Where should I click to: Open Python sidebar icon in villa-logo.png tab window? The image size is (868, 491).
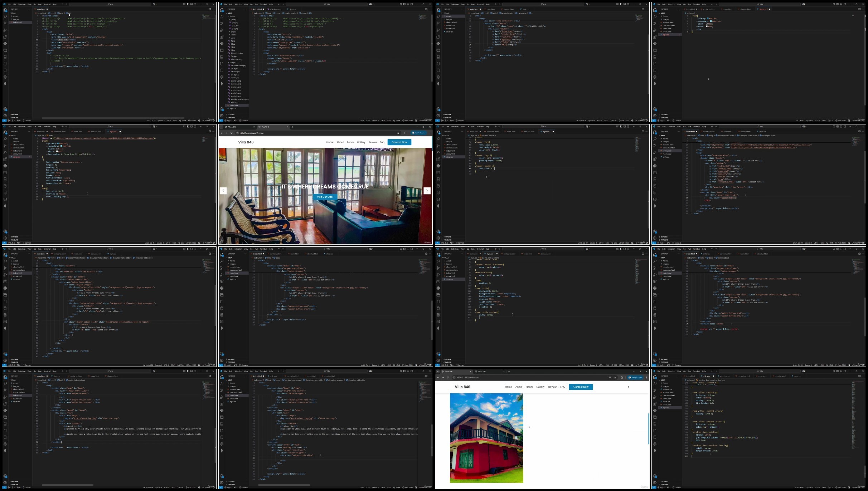(x=222, y=44)
